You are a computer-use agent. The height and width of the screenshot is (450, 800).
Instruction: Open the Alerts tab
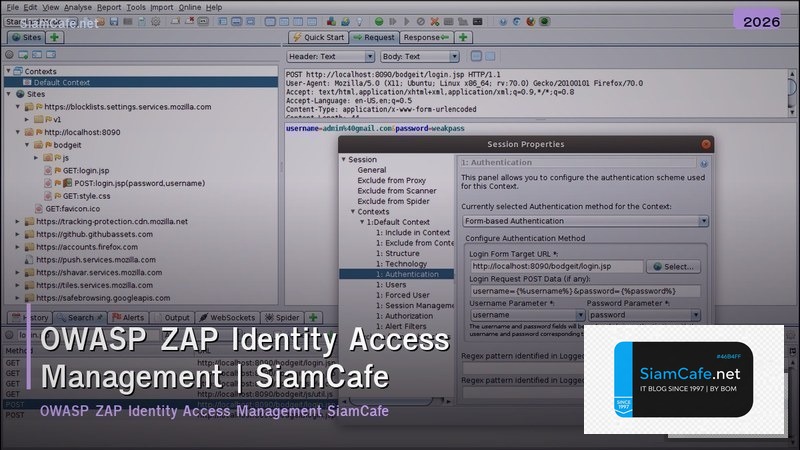pos(128,317)
